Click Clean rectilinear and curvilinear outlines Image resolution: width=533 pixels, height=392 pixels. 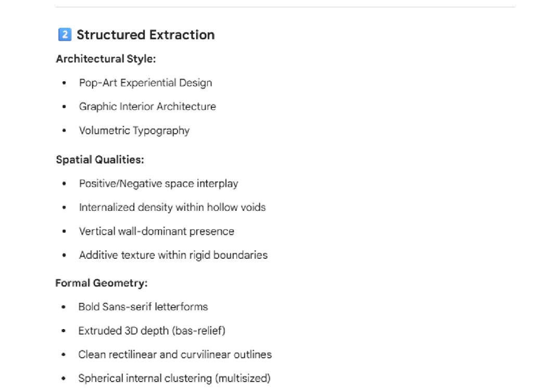(x=175, y=355)
